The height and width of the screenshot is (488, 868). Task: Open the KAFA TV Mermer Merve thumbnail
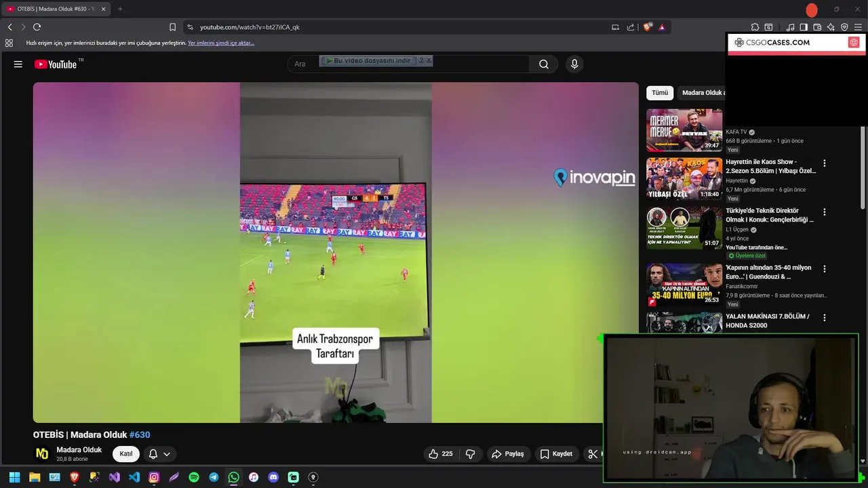click(x=684, y=129)
